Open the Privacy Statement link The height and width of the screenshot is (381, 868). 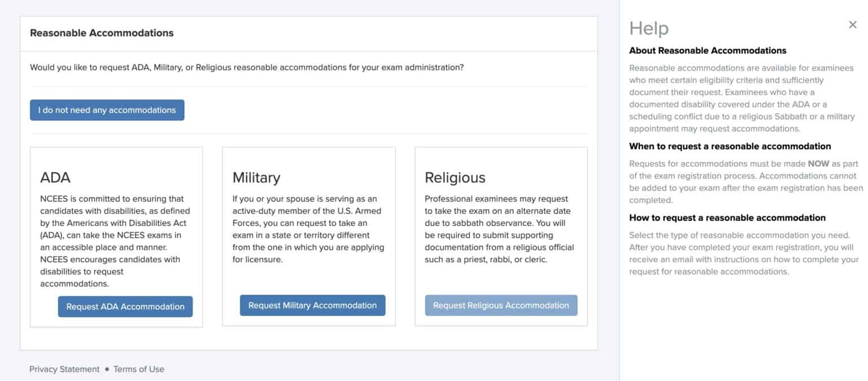click(64, 369)
